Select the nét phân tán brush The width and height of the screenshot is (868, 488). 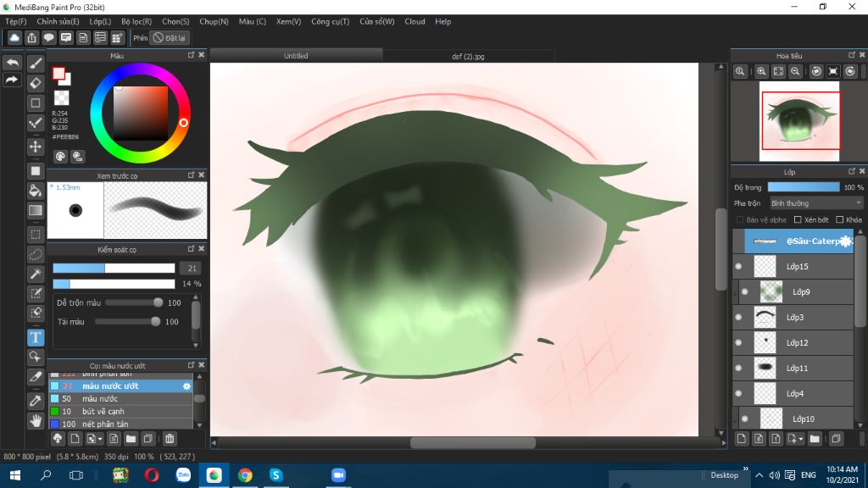coord(120,424)
